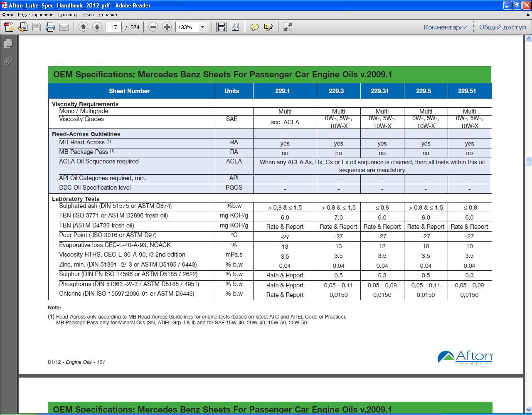Click the page footer '01/12 - Engine Oils - 101'
This screenshot has height=415, width=532.
tap(76, 362)
